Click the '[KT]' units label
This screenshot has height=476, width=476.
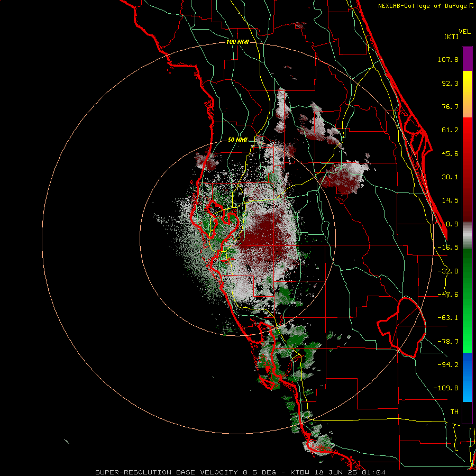pos(452,36)
